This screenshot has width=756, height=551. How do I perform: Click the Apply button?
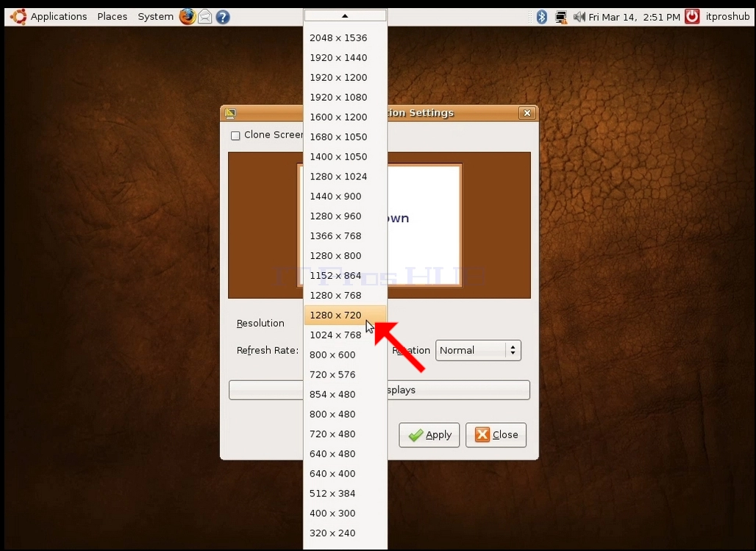coord(429,435)
